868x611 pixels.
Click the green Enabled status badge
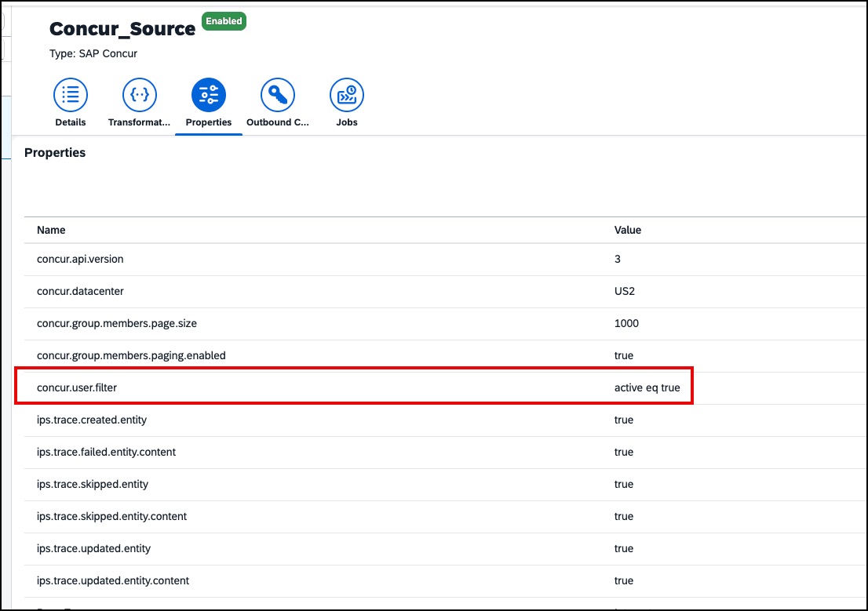[224, 21]
